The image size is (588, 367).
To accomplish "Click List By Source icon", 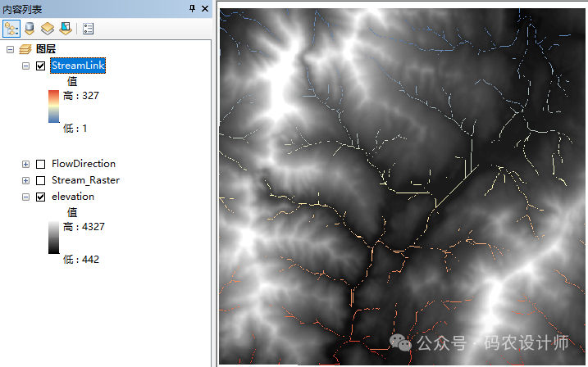I will [x=30, y=29].
